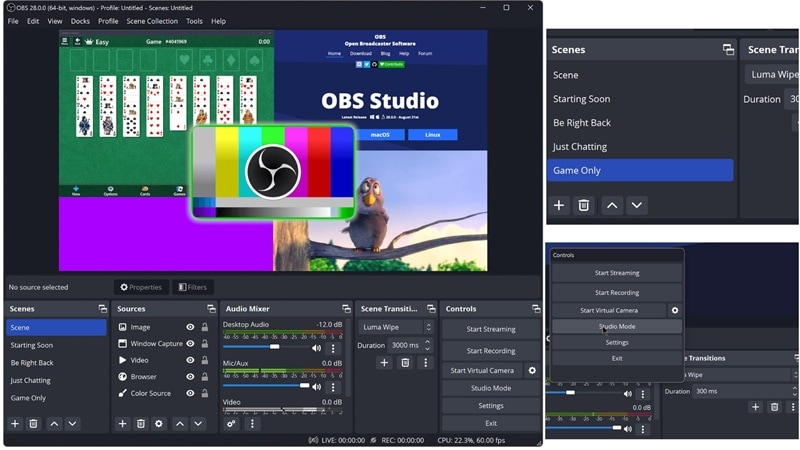Remove scene transition with trash icon
Image resolution: width=800 pixels, height=450 pixels.
pyautogui.click(x=405, y=362)
